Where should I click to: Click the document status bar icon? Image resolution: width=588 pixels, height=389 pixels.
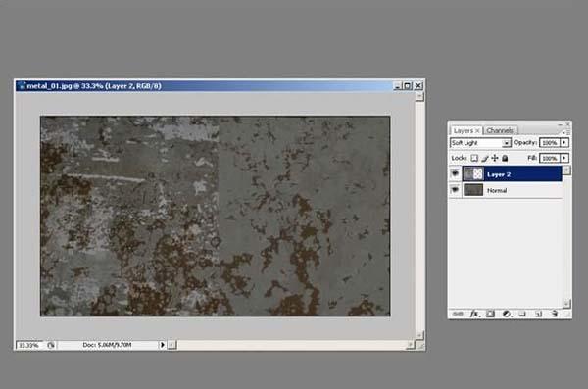coord(51,345)
